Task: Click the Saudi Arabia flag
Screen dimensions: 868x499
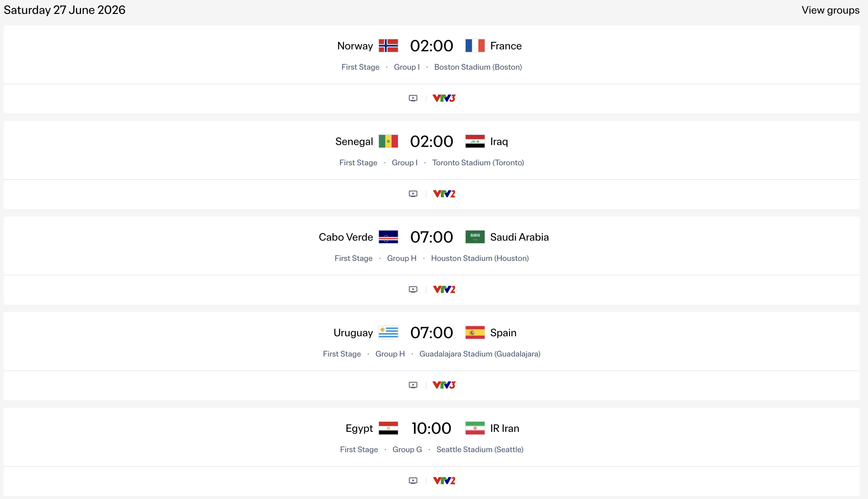Action: coord(475,237)
